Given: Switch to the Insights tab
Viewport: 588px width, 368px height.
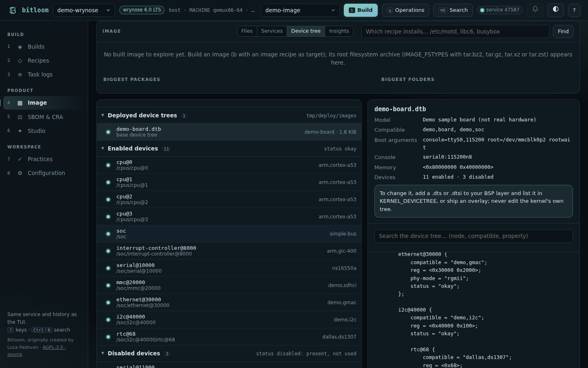Looking at the screenshot, I should tap(339, 31).
